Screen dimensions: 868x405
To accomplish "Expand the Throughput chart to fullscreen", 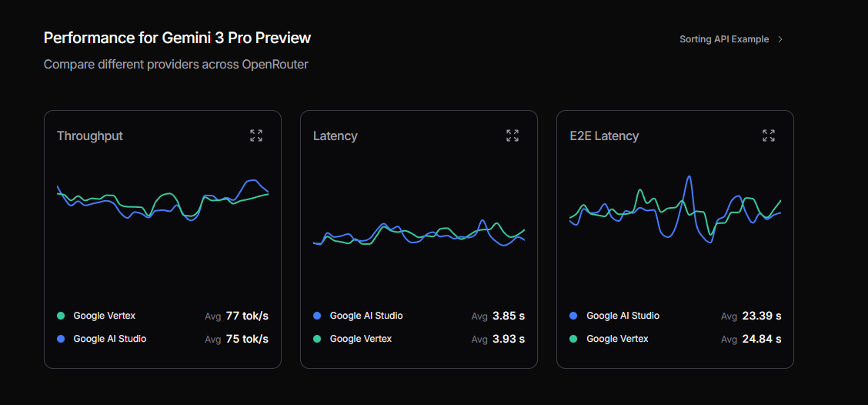I will [255, 136].
